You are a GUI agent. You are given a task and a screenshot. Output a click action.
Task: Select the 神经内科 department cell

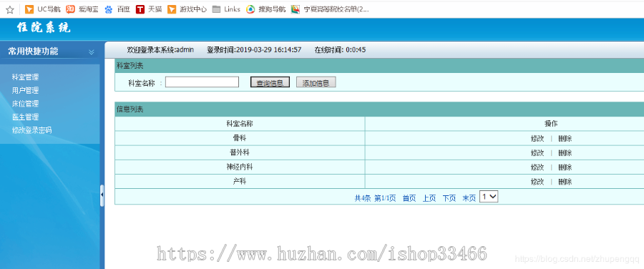(x=240, y=167)
